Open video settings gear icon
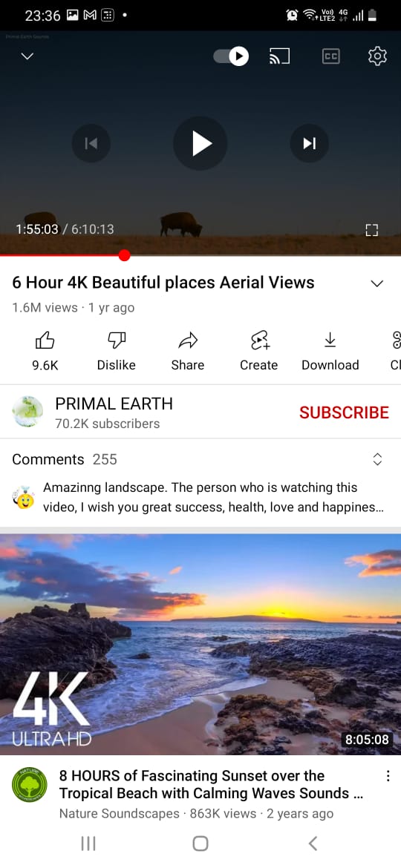The image size is (401, 868). point(377,56)
